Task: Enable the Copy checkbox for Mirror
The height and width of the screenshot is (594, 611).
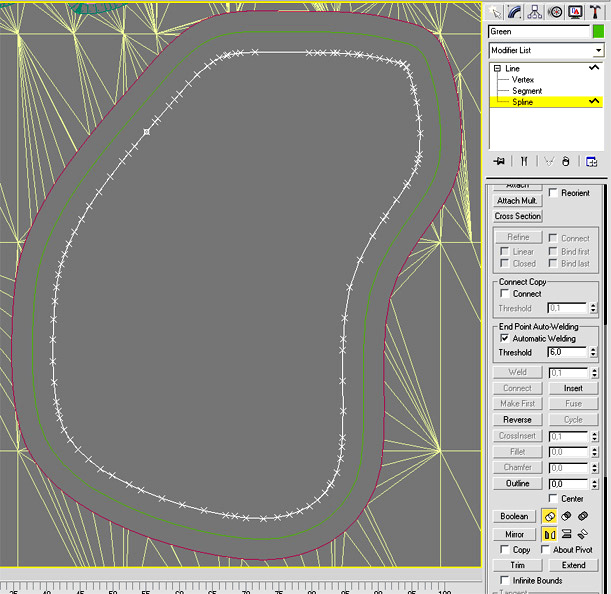Action: [504, 550]
